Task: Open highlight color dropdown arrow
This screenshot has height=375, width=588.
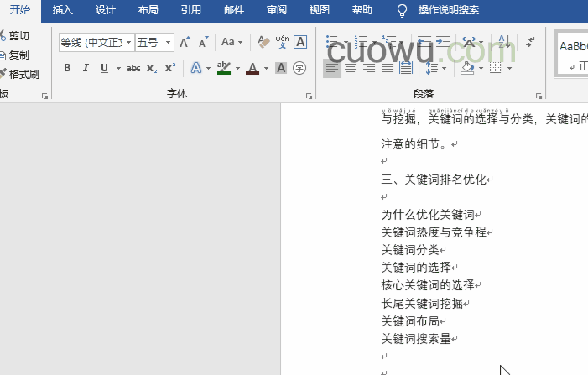Action: [237, 68]
